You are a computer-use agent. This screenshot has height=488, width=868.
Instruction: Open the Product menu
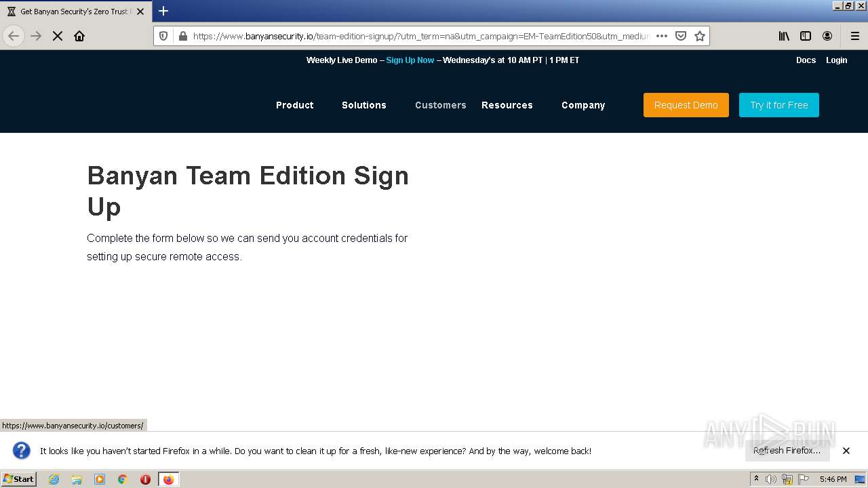point(295,105)
